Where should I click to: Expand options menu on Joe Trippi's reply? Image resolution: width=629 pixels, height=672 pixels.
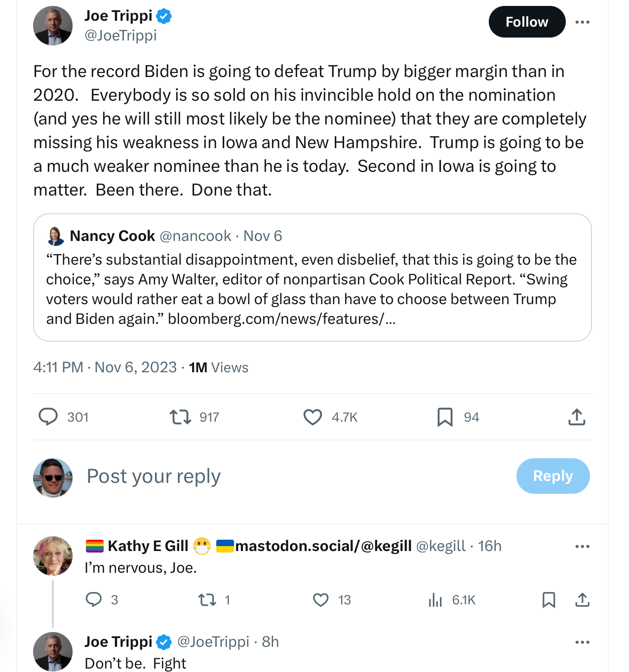click(x=583, y=642)
